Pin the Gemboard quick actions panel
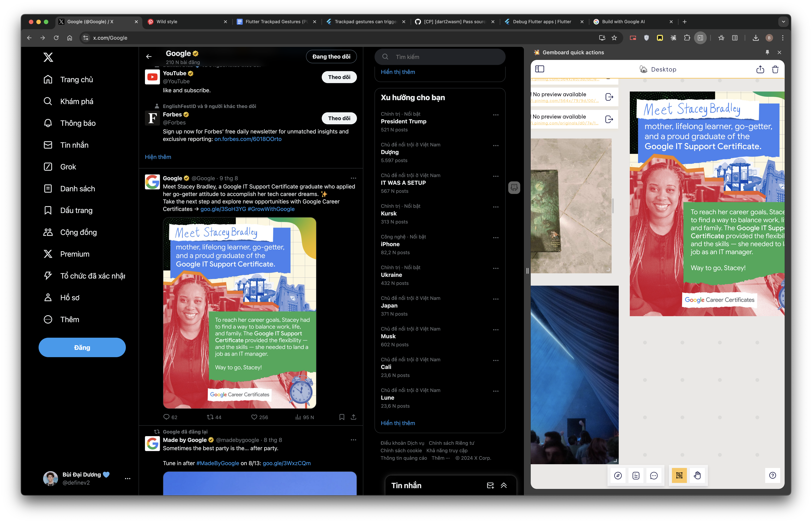 point(767,52)
